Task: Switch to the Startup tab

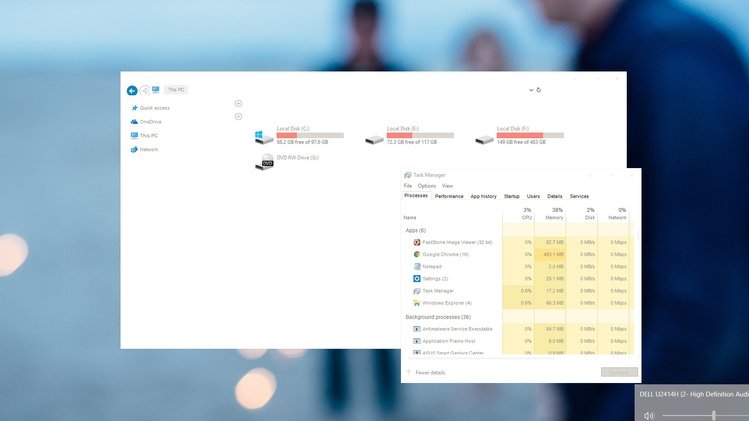Action: (511, 196)
